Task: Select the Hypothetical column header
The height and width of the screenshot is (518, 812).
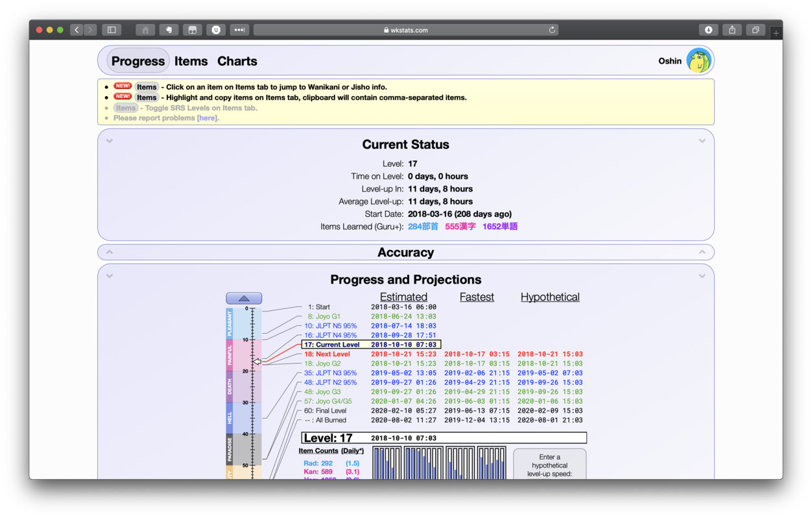Action: point(550,297)
